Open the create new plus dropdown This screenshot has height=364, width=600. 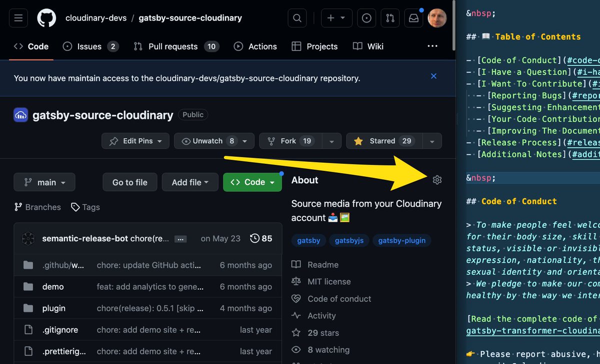coord(336,18)
